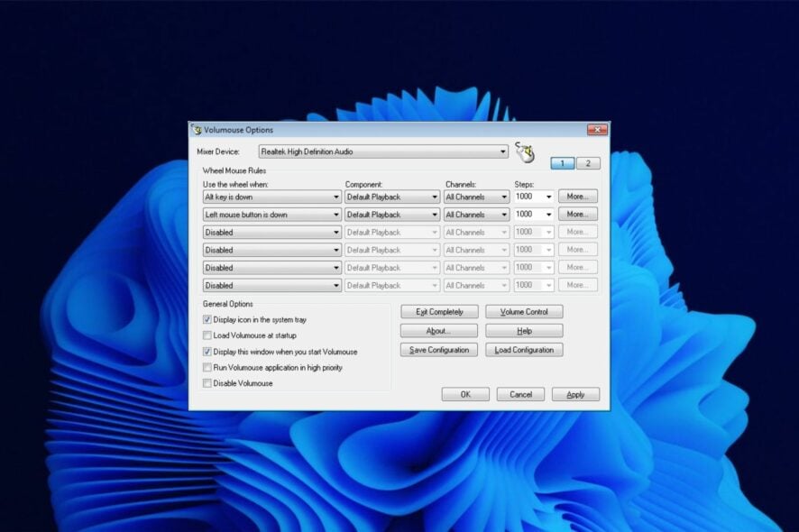The height and width of the screenshot is (532, 799).
Task: Click Save Configuration
Action: (x=438, y=350)
